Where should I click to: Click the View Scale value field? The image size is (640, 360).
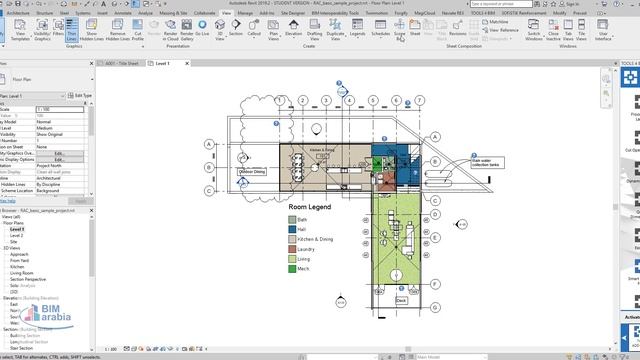pyautogui.click(x=60, y=109)
